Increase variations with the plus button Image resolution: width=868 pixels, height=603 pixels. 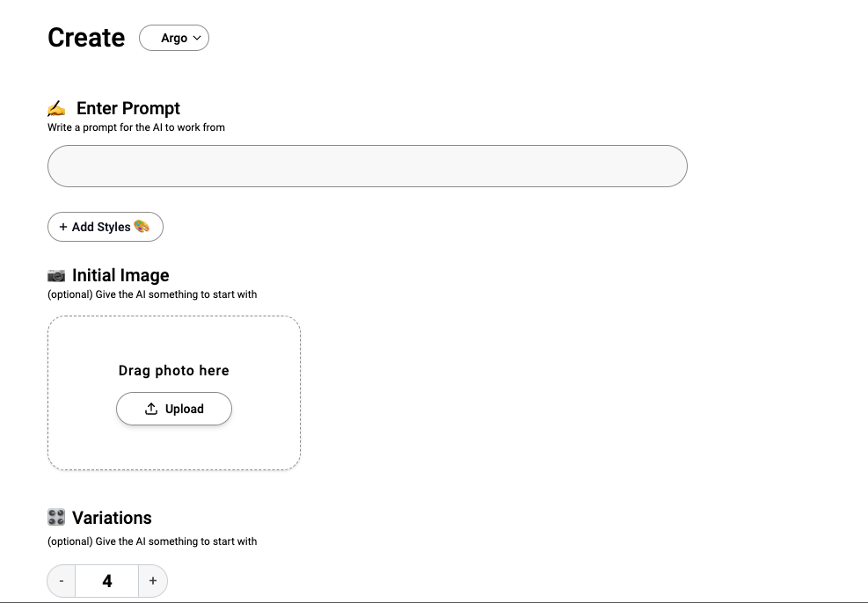153,581
